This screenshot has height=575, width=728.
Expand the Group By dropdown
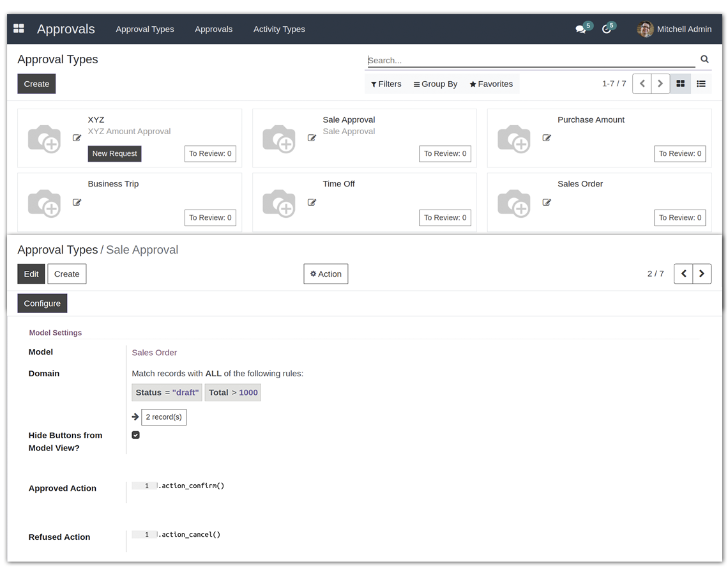pyautogui.click(x=436, y=84)
